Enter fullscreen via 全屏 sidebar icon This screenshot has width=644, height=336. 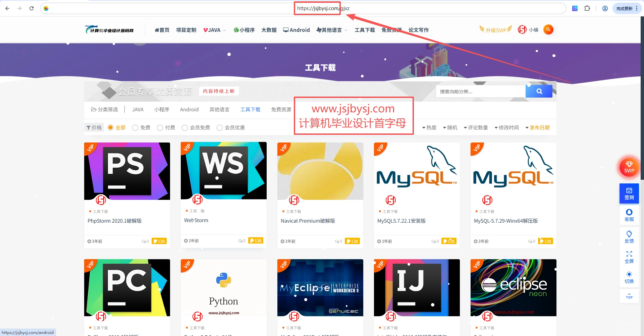(629, 257)
